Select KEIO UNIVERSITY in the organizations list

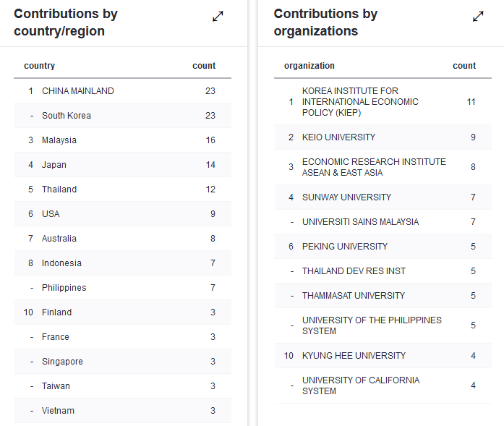[383, 137]
